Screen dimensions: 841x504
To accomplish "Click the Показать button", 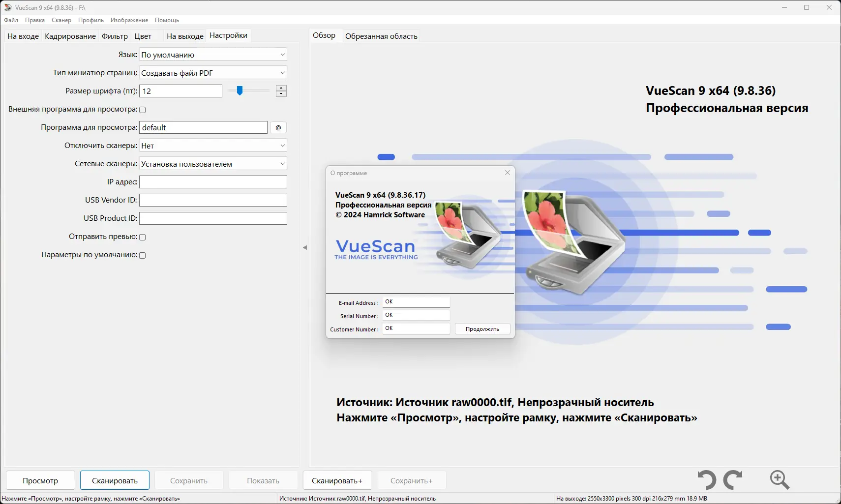I will [263, 480].
